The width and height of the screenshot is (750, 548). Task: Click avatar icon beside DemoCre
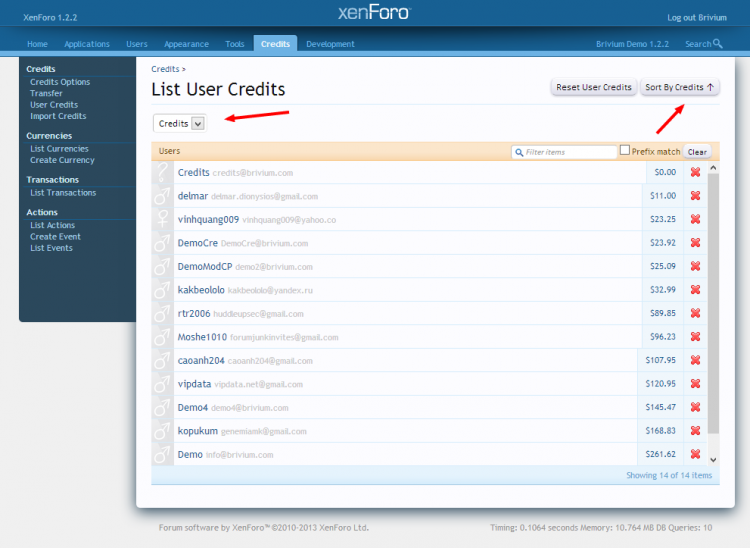162,242
